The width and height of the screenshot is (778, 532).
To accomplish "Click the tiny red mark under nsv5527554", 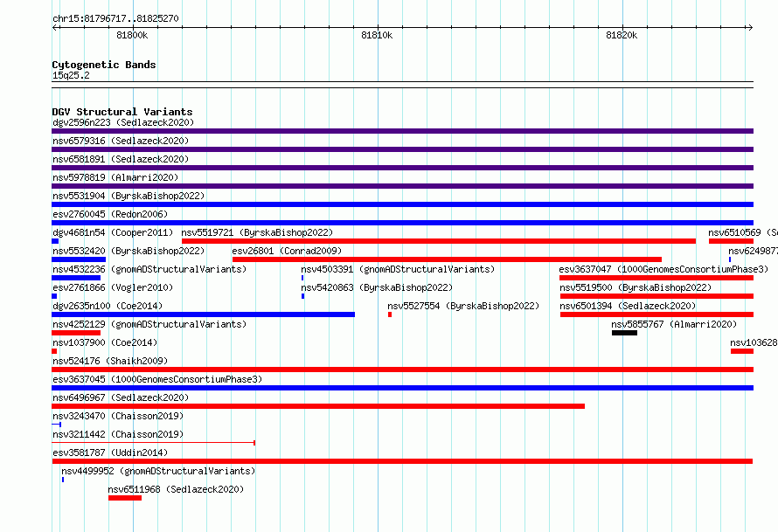I will click(x=390, y=314).
